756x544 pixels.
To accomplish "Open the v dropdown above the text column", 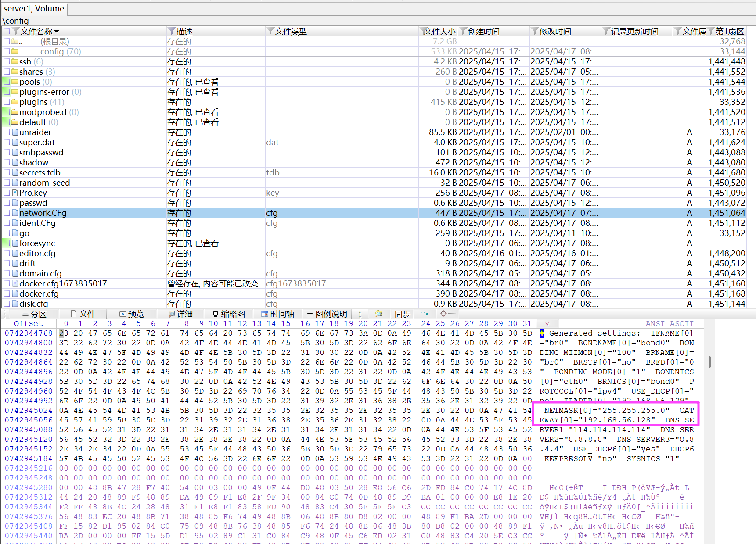I will (x=547, y=324).
